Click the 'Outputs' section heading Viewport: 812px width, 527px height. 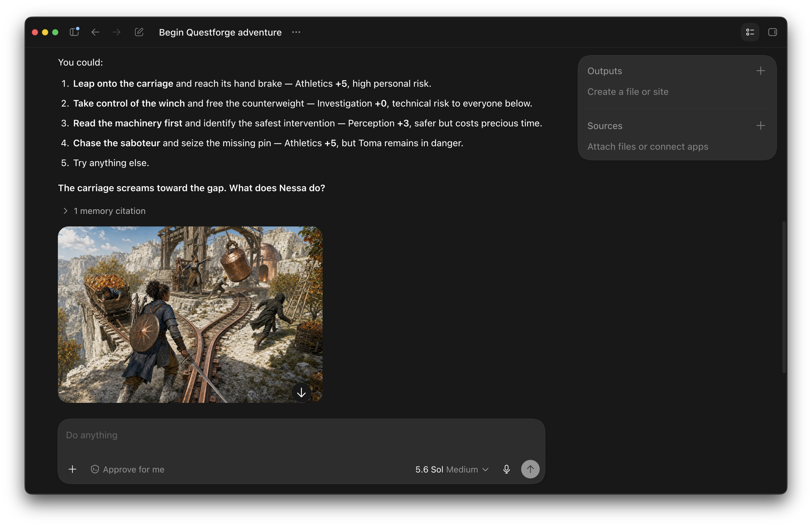click(x=605, y=71)
